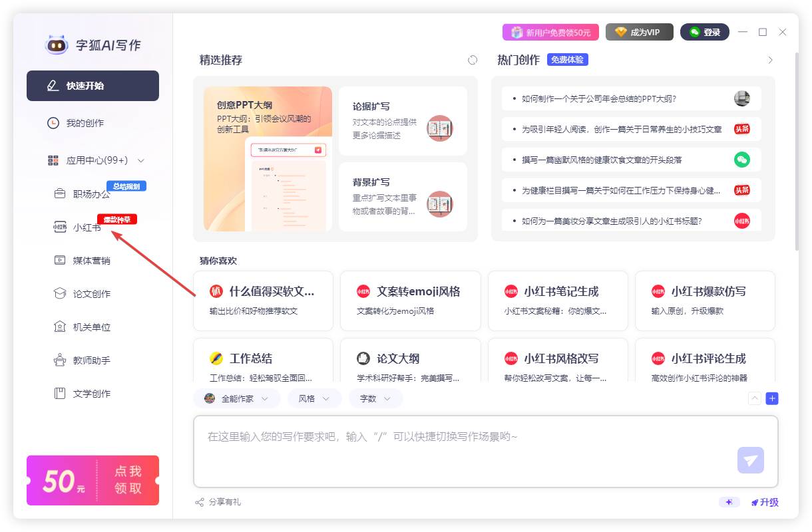The height and width of the screenshot is (532, 812).
Task: Open the 字数 dropdown
Action: [x=375, y=398]
